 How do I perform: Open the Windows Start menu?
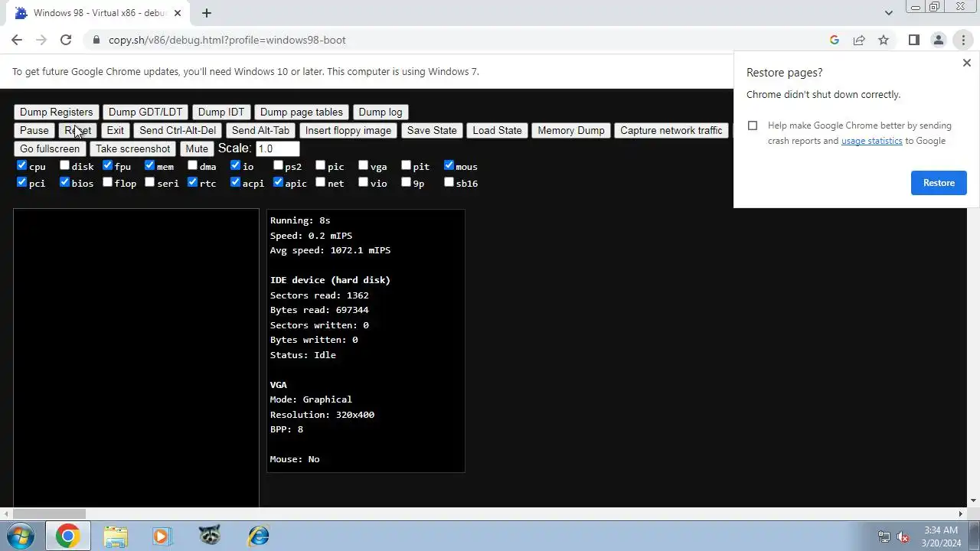[21, 536]
